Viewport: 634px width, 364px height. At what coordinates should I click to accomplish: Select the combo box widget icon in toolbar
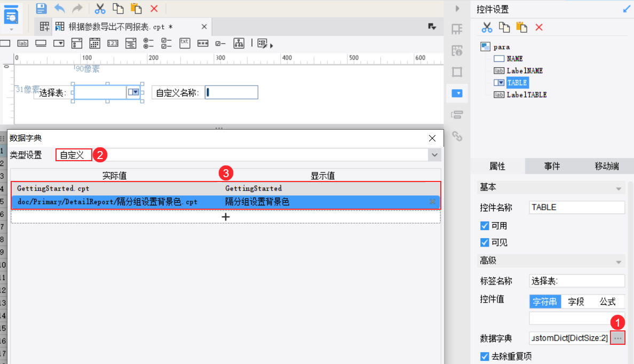click(59, 43)
